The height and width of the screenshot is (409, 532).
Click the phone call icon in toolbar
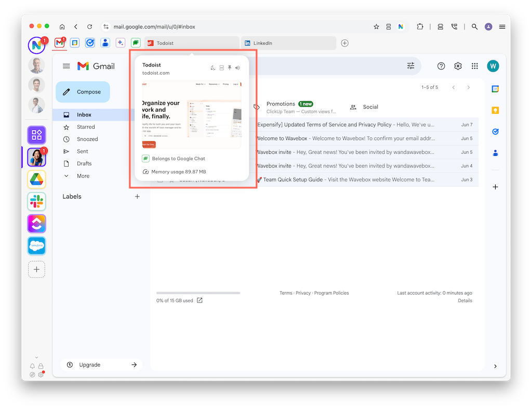[x=454, y=27]
